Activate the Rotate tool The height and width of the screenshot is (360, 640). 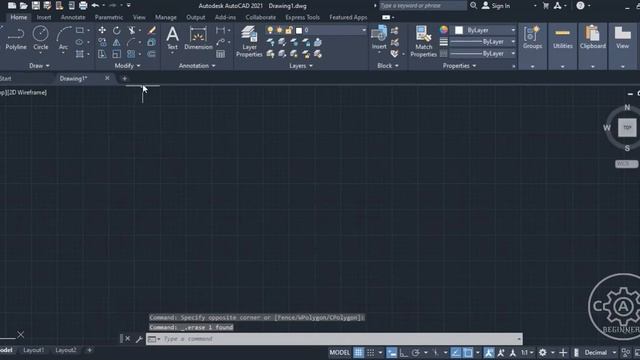pyautogui.click(x=117, y=30)
